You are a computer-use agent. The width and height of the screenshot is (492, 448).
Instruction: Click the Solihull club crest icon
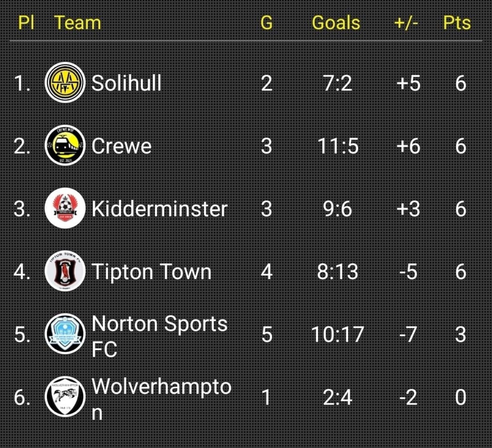tap(65, 82)
